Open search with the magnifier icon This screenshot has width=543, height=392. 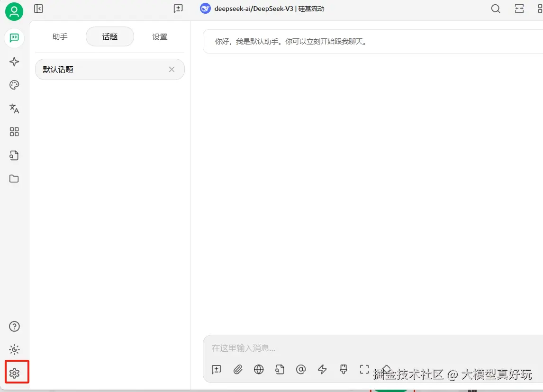click(496, 9)
